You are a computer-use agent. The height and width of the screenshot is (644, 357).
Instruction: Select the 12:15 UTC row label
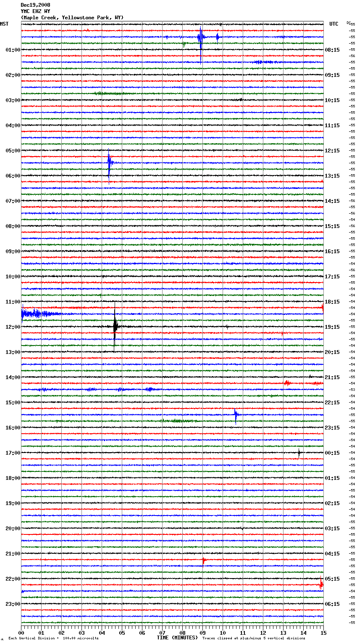(332, 151)
